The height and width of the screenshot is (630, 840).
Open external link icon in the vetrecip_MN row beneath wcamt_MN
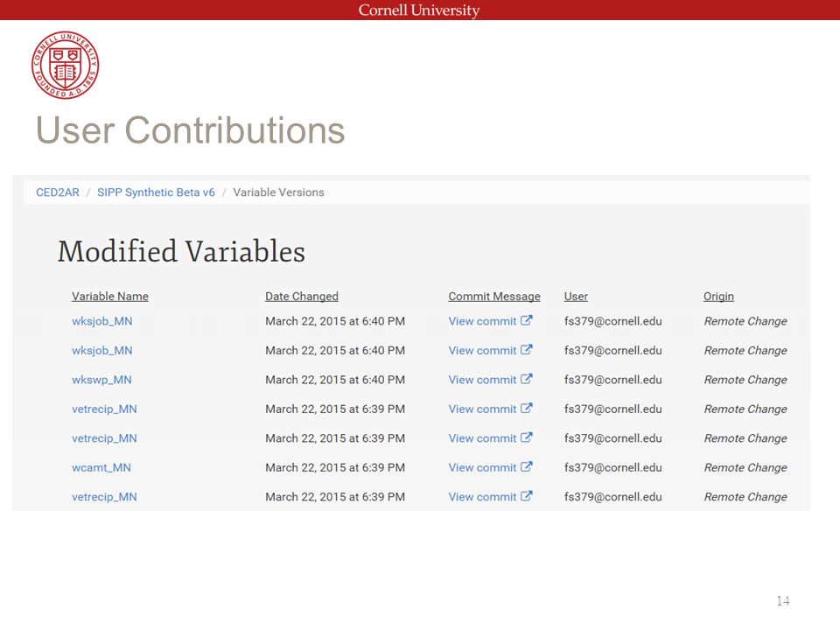pyautogui.click(x=526, y=496)
